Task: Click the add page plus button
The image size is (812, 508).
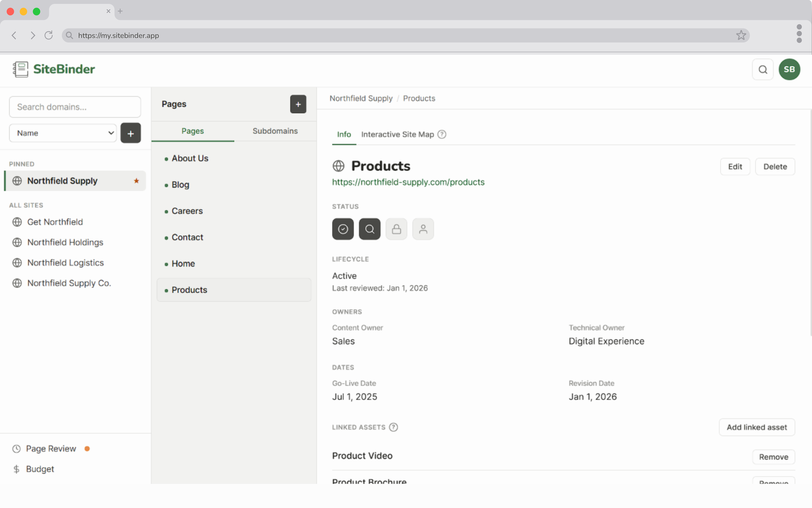Action: [x=298, y=104]
